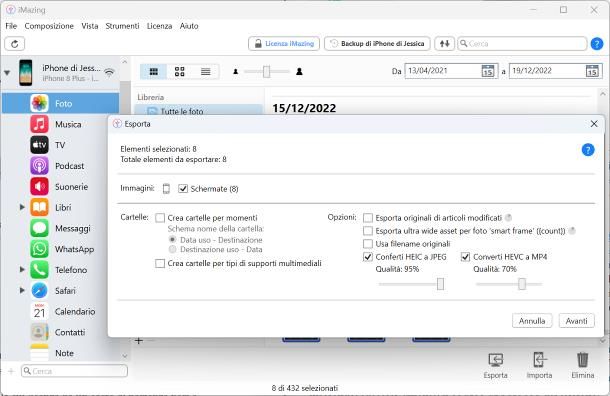
Task: Switch to list view
Action: pyautogui.click(x=205, y=72)
